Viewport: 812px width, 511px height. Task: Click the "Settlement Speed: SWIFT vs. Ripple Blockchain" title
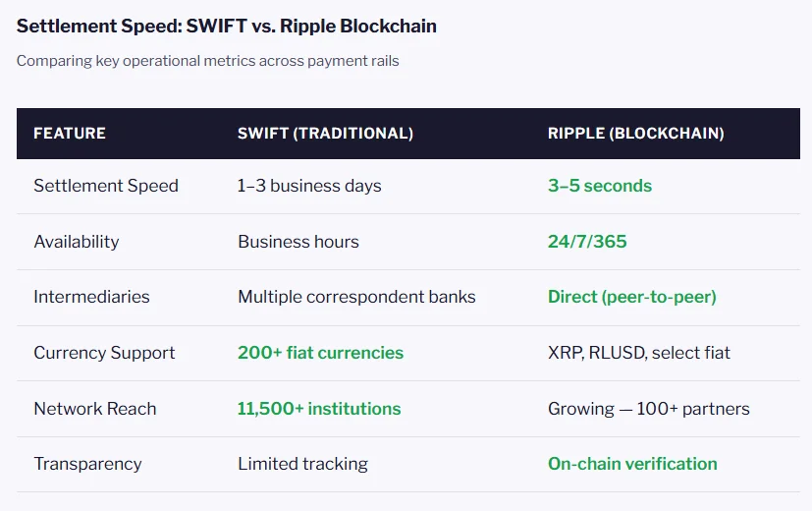point(227,27)
